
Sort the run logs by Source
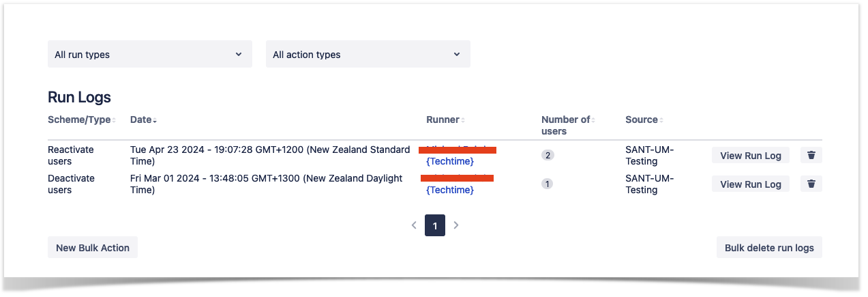point(644,120)
